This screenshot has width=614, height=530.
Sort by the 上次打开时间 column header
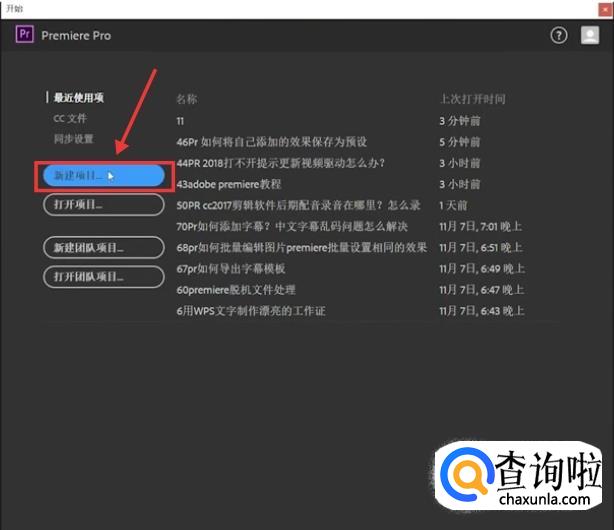473,99
